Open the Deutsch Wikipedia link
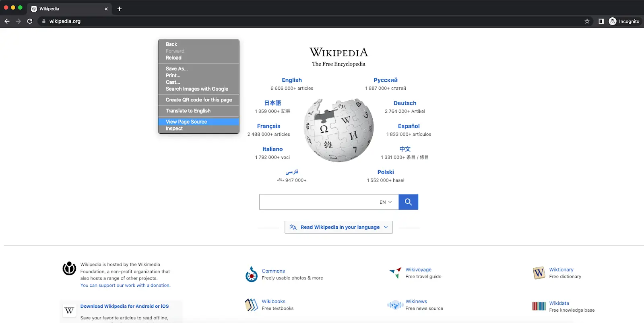644x323 pixels. coord(405,103)
